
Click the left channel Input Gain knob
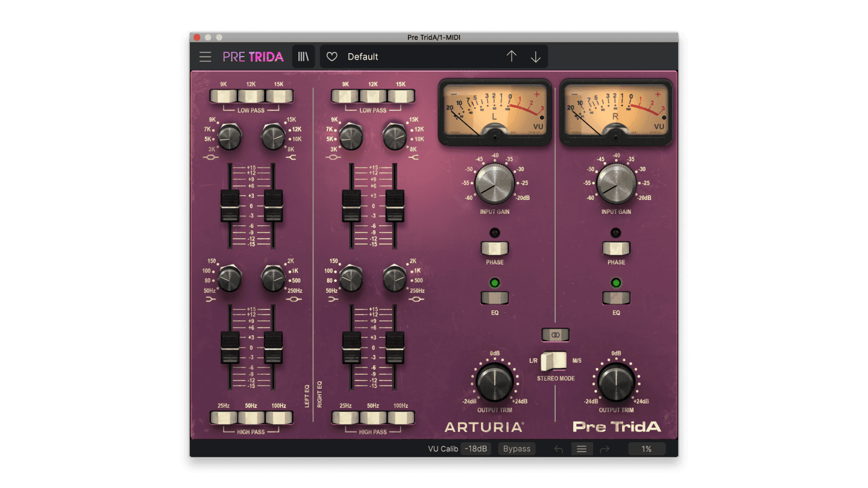494,184
